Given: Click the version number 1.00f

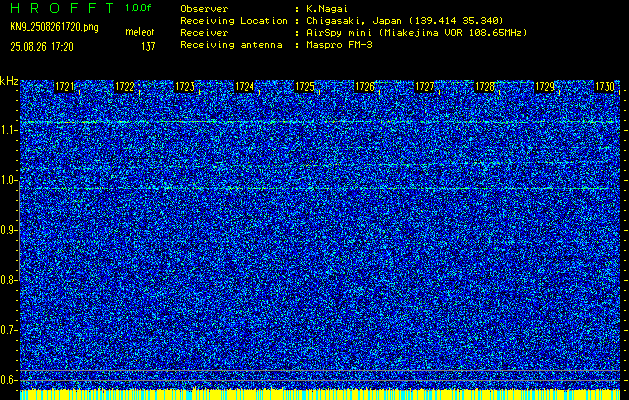Looking at the screenshot, I should [138, 8].
